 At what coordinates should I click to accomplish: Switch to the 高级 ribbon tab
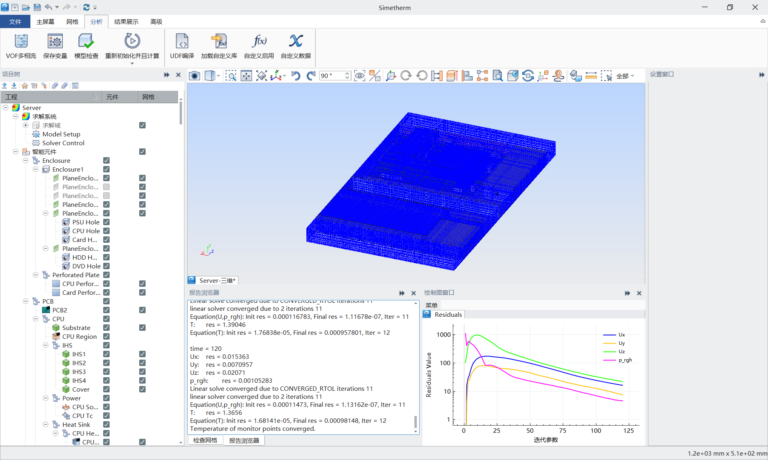156,22
